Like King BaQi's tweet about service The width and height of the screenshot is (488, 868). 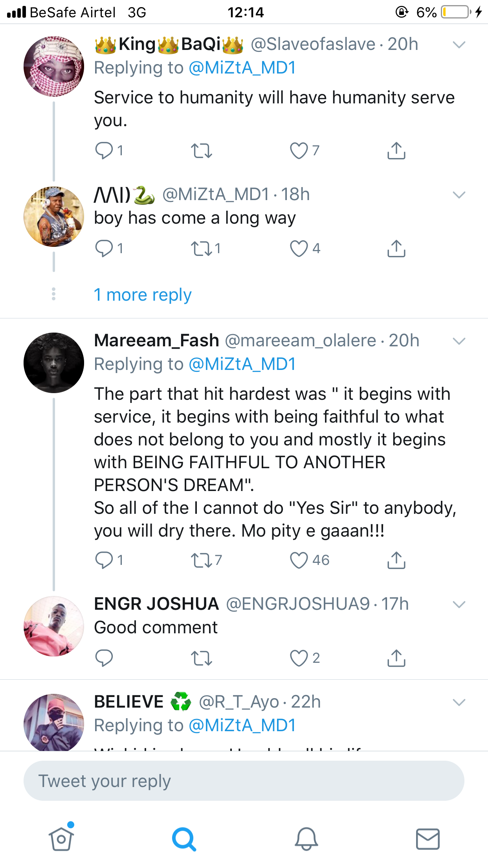(x=299, y=151)
